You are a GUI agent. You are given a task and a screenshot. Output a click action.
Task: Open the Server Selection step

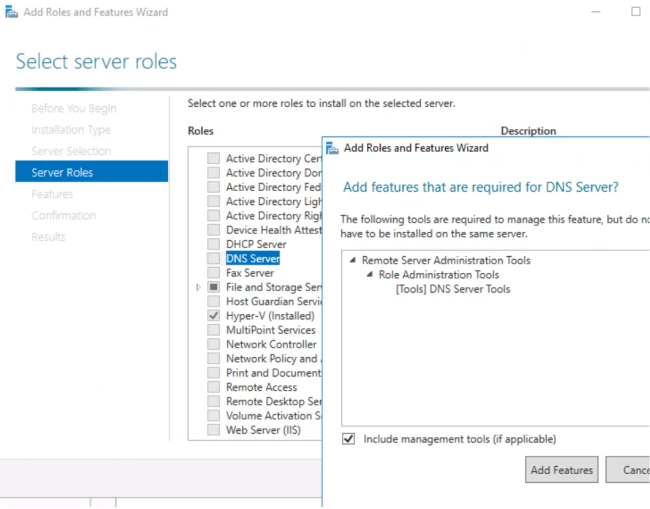pyautogui.click(x=71, y=151)
